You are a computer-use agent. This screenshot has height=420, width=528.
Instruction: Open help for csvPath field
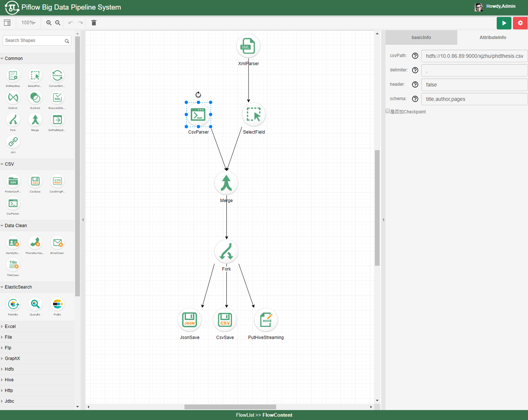pos(415,56)
